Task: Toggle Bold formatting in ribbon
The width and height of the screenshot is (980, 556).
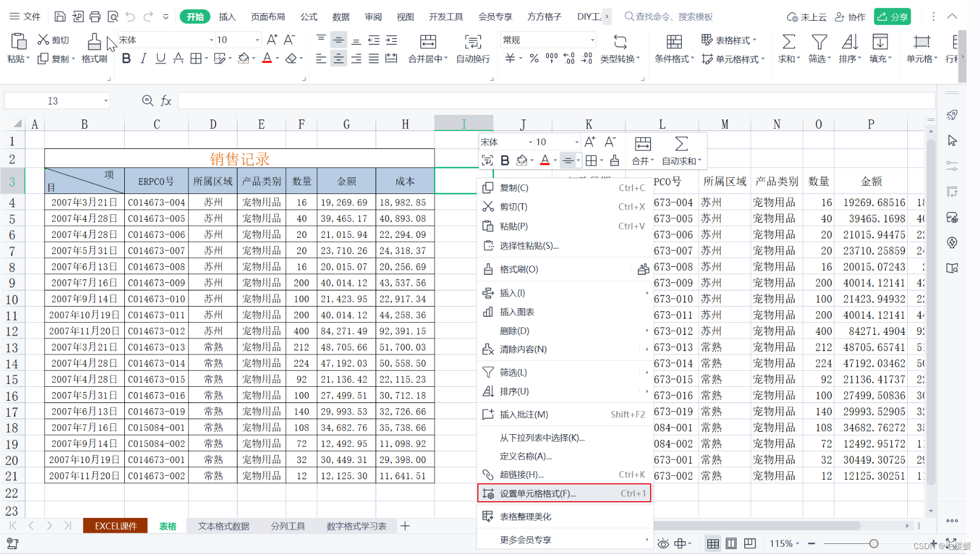Action: [127, 58]
